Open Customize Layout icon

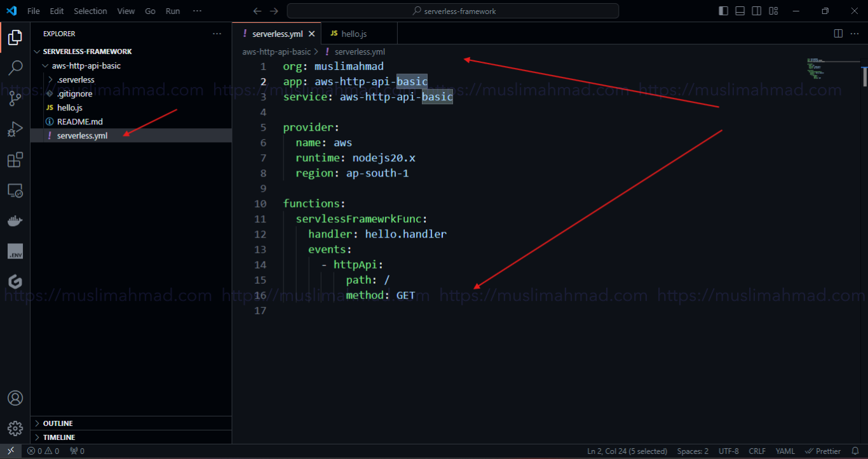tap(773, 11)
